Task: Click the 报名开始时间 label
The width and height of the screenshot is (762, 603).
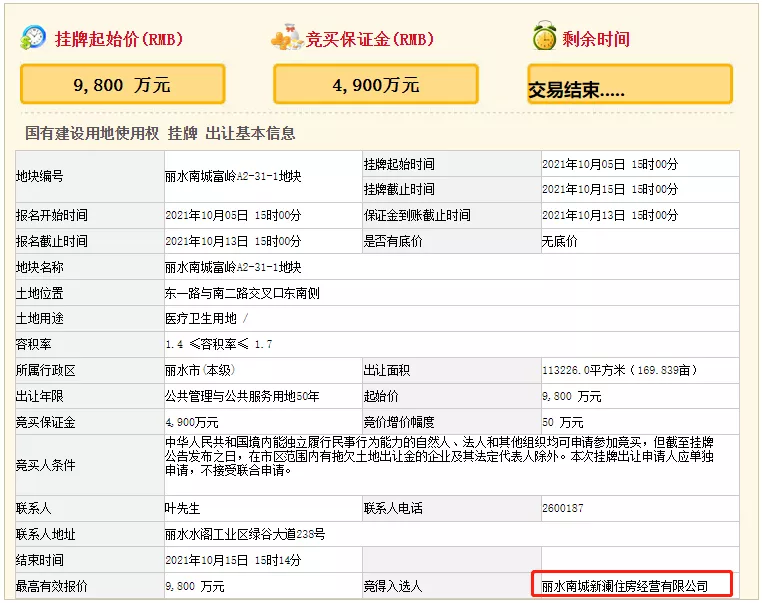Action: click(x=52, y=215)
